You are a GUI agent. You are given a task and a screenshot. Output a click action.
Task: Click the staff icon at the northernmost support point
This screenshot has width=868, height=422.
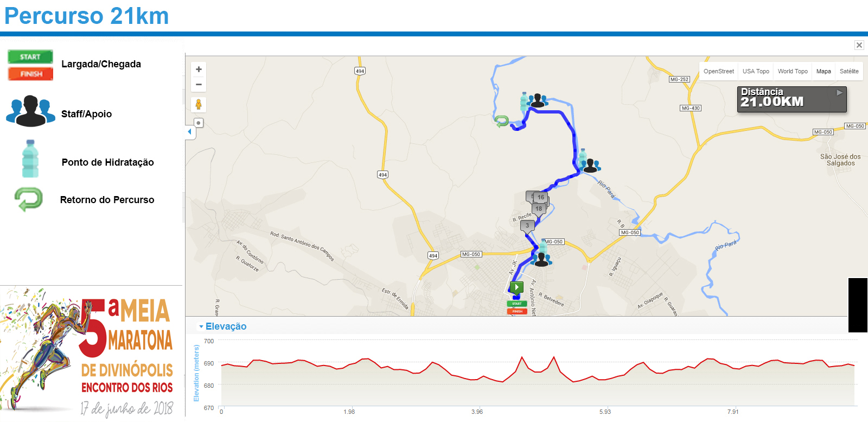(538, 100)
